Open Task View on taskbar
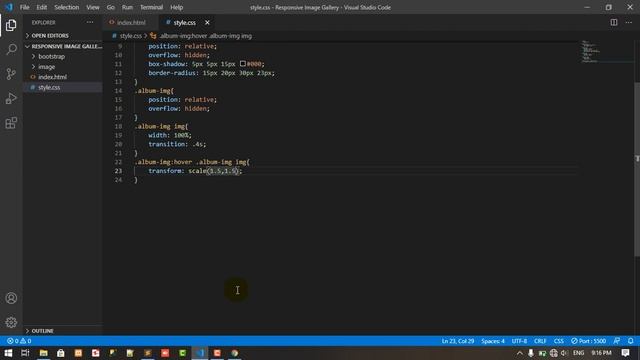This screenshot has width=640, height=360. pos(25,353)
